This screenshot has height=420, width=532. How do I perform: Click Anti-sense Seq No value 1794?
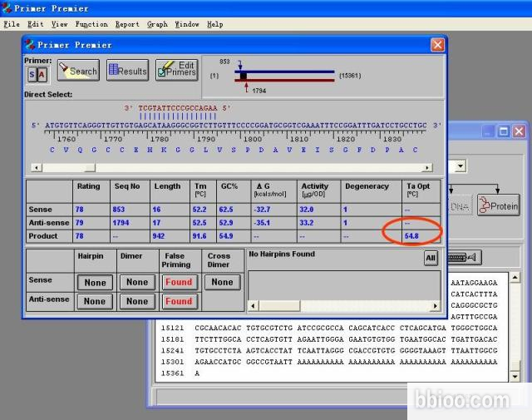(x=121, y=223)
